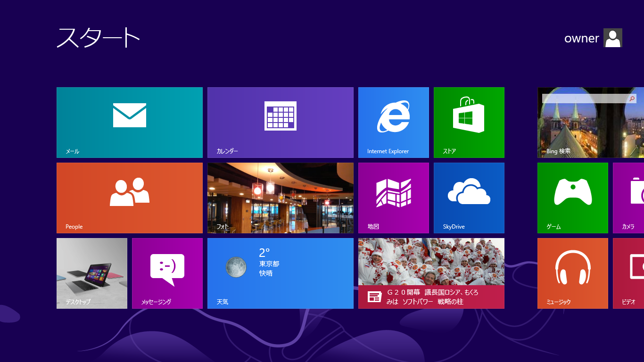The height and width of the screenshot is (362, 644).
Task: Open the Desktop (デスクトップ) tile
Action: pyautogui.click(x=92, y=273)
